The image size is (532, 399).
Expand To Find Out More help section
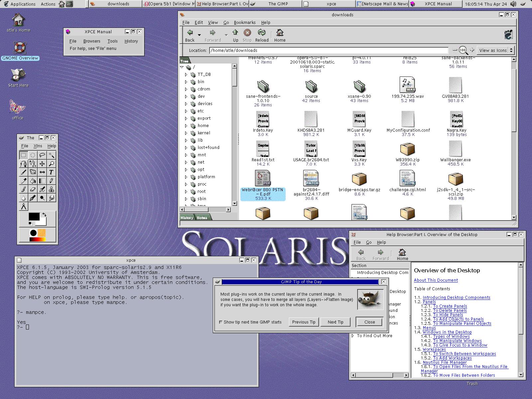pos(353,336)
